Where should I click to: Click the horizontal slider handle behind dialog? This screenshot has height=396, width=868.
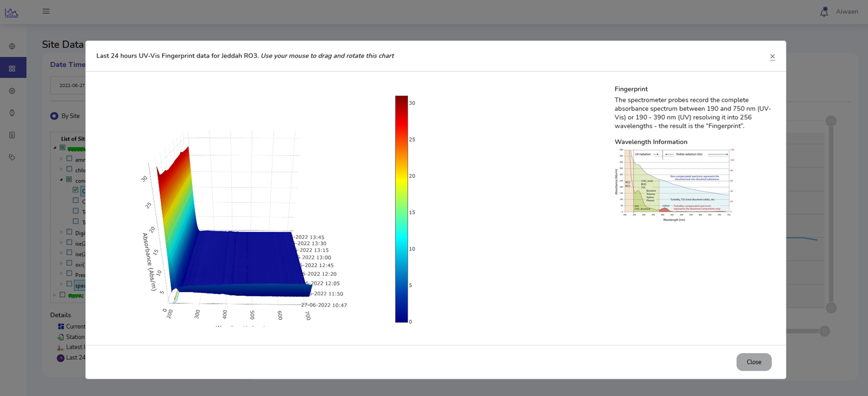825,331
